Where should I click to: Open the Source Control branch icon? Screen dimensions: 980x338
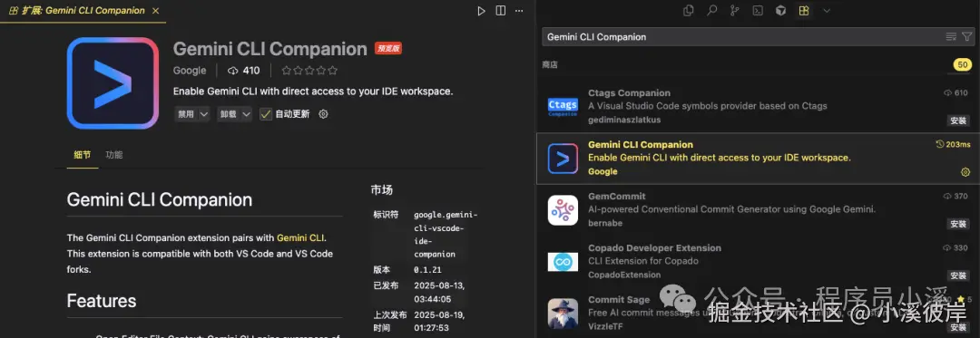(x=734, y=11)
